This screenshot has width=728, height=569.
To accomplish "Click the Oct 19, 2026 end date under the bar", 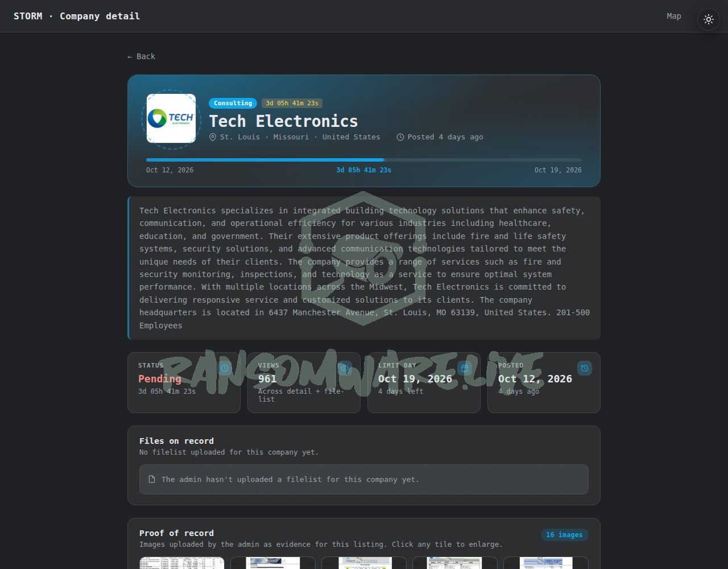I will 558,170.
